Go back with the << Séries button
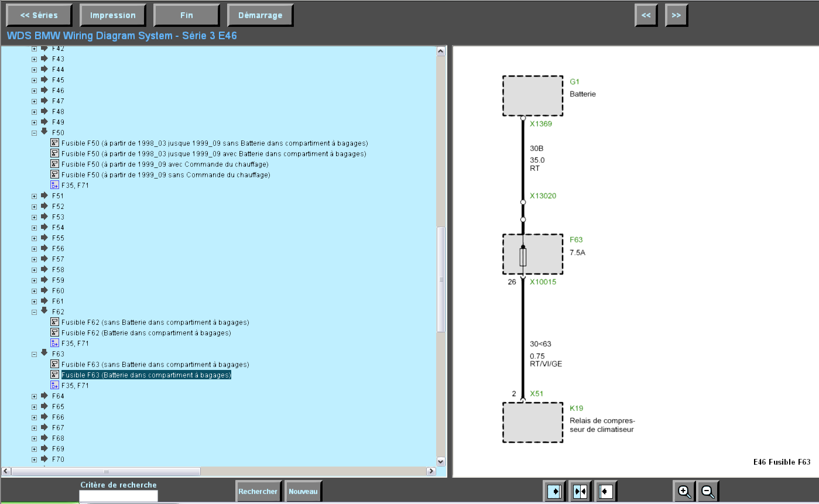The width and height of the screenshot is (819, 504). tap(39, 15)
